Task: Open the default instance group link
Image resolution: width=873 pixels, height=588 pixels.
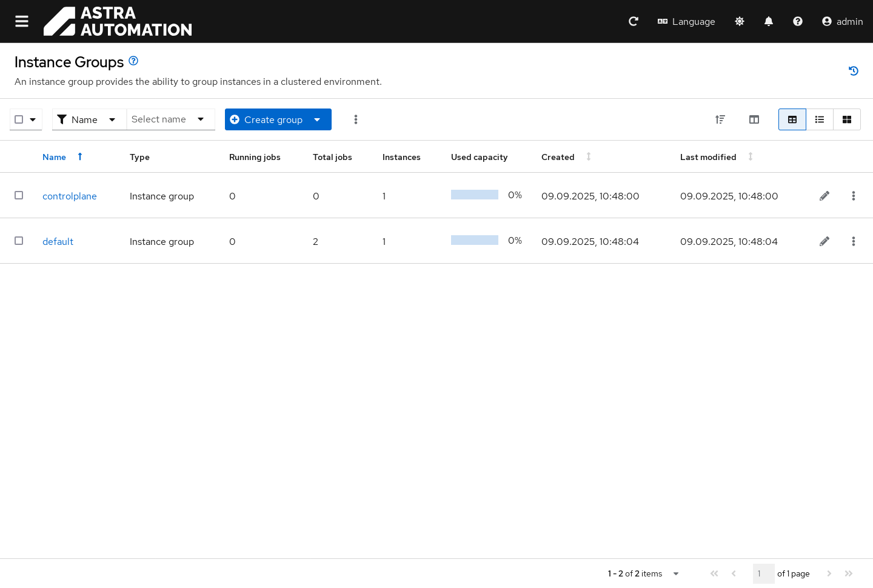Action: tap(58, 241)
